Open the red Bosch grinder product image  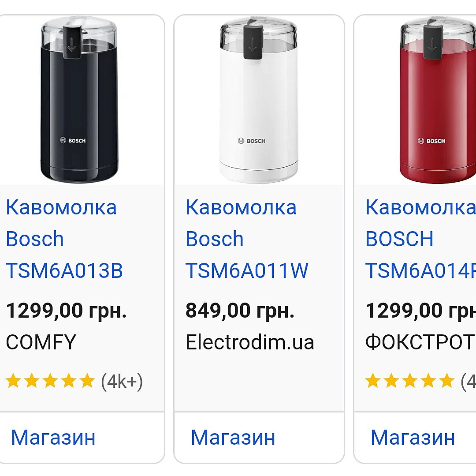[x=436, y=100]
